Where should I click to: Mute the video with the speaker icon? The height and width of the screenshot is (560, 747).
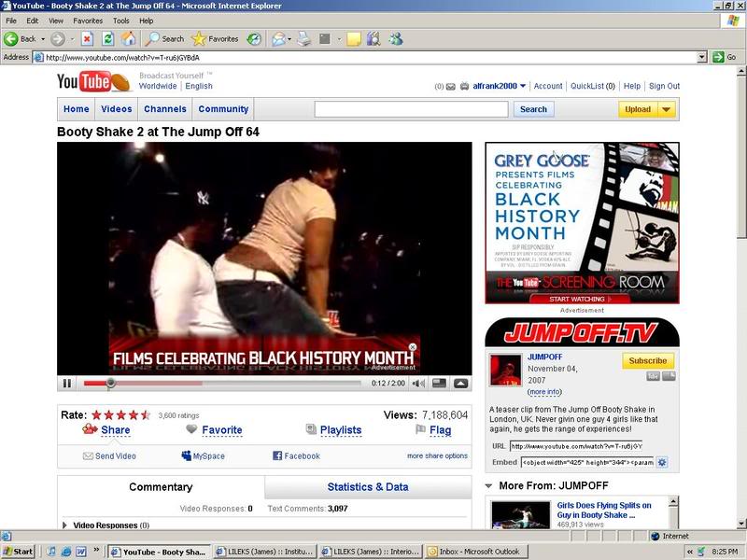tap(418, 384)
